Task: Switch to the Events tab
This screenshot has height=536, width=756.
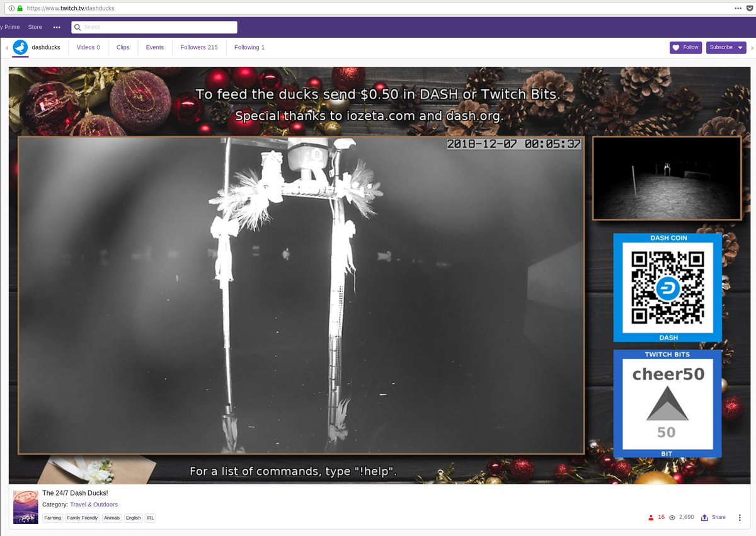Action: tap(155, 47)
